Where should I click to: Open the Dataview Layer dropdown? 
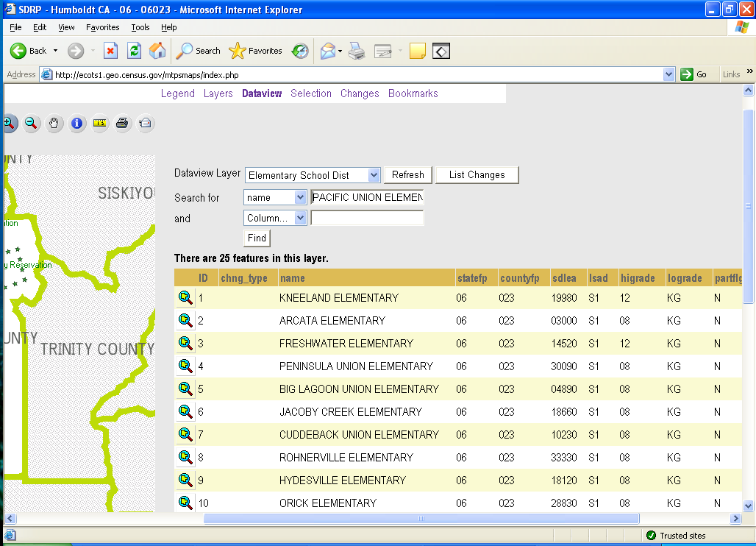pyautogui.click(x=374, y=175)
